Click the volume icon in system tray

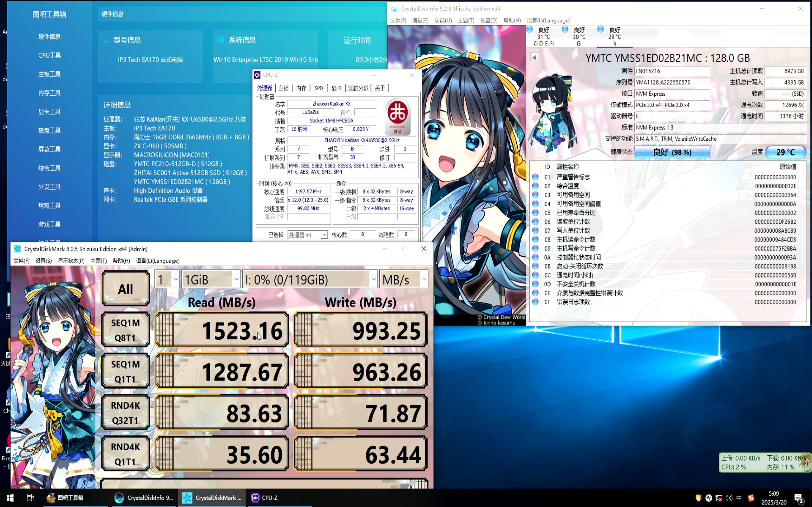(x=729, y=497)
